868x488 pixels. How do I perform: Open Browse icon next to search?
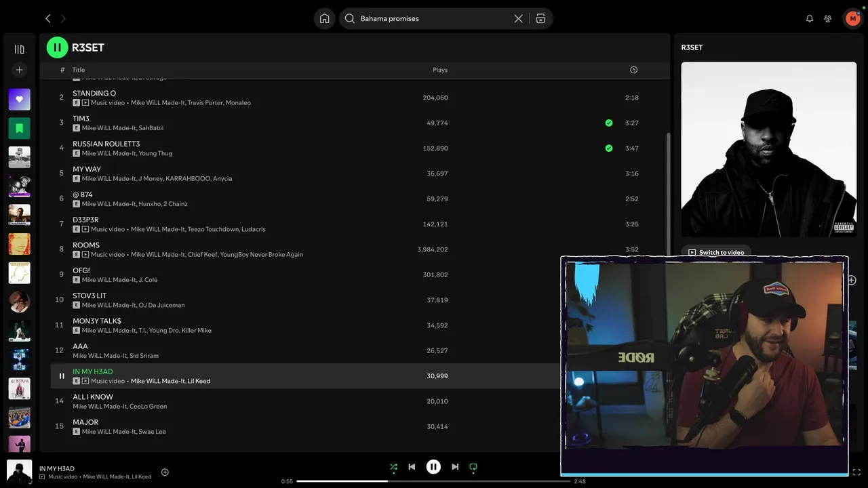540,19
